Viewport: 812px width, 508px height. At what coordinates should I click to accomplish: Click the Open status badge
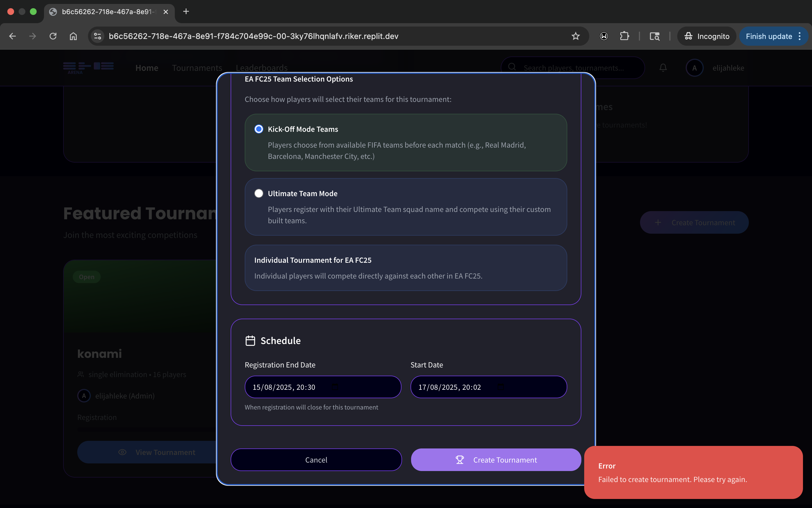click(87, 277)
